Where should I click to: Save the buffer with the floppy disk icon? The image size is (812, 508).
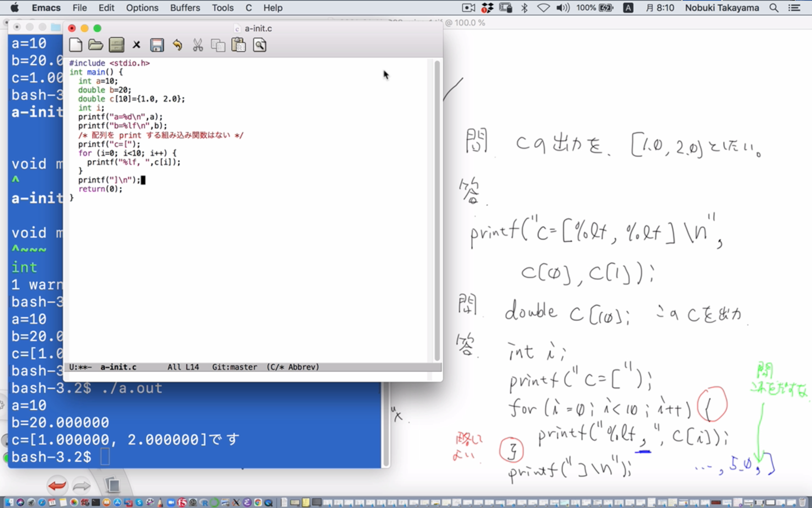[157, 45]
